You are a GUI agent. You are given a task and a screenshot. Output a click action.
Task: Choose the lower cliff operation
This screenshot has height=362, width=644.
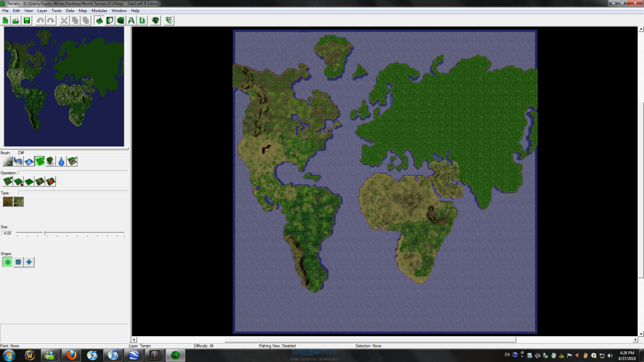pos(18,182)
